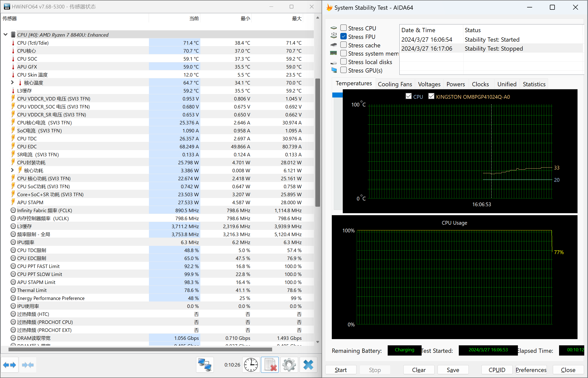
Task: Open the network remote monitoring icon
Action: (x=205, y=365)
